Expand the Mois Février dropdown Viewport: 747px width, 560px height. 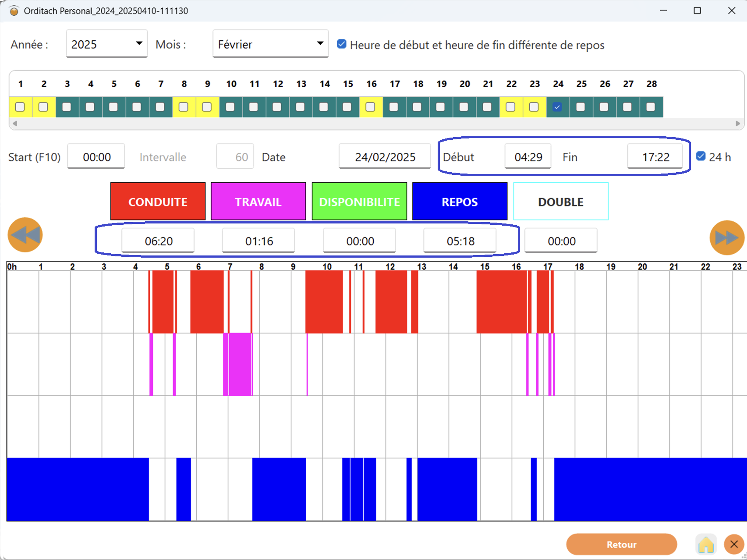point(270,44)
